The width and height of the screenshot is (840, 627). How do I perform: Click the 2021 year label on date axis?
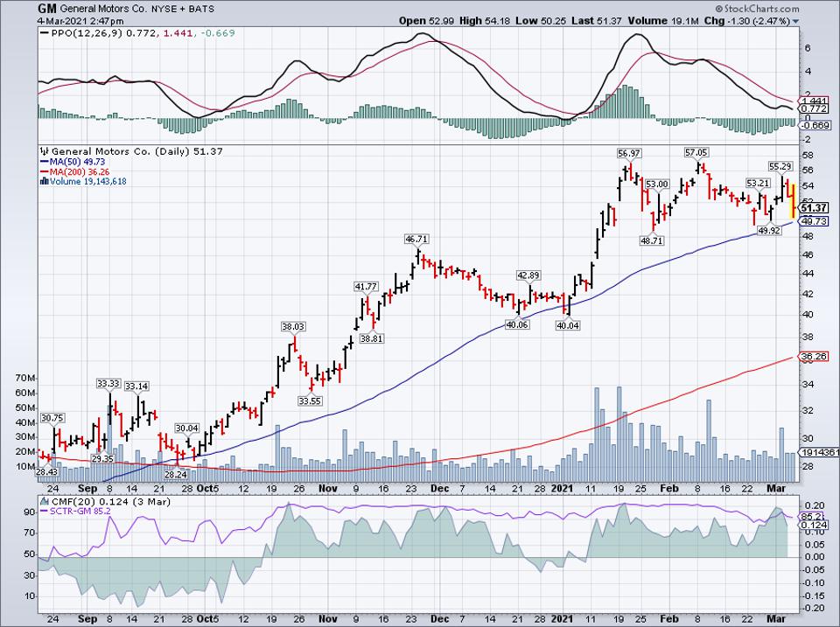(558, 491)
